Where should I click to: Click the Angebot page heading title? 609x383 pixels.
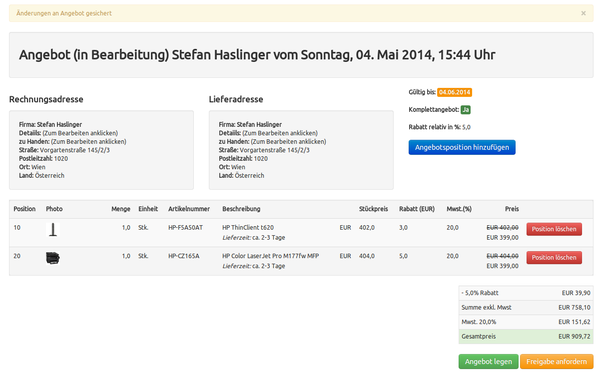[257, 55]
